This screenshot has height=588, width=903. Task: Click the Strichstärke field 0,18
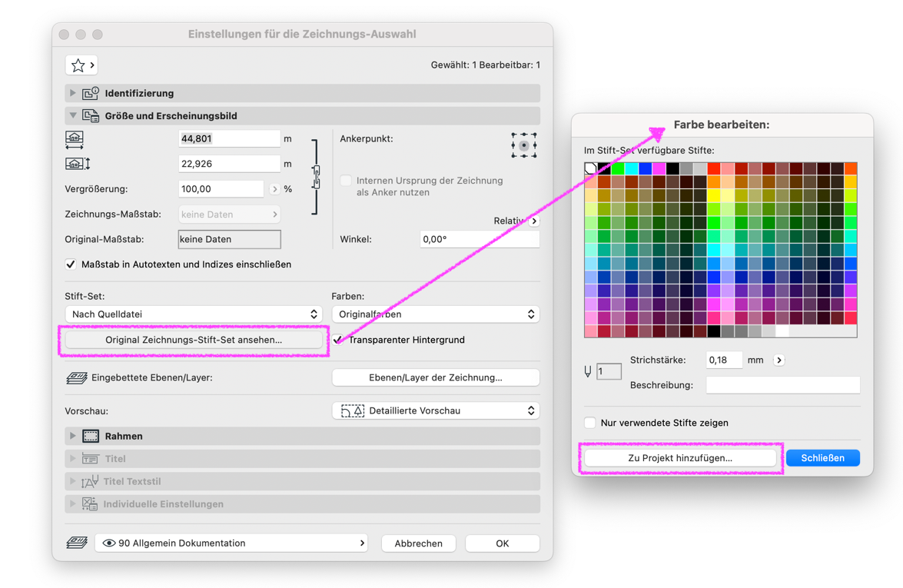[725, 360]
